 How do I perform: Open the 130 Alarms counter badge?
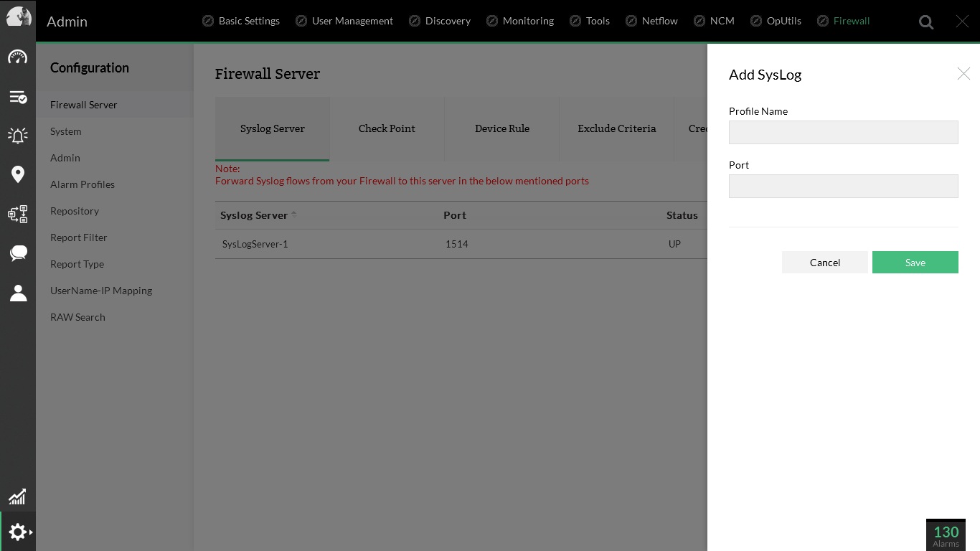coord(946,534)
